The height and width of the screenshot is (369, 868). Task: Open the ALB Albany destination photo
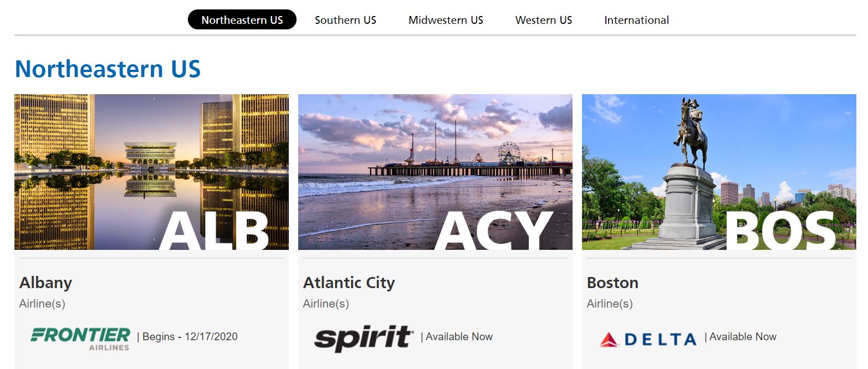pyautogui.click(x=151, y=172)
